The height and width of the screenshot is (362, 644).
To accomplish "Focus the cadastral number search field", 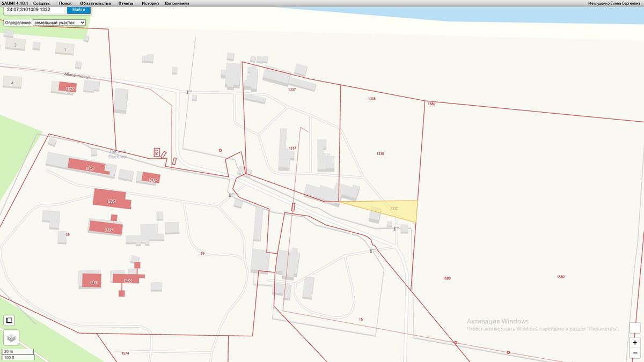I will [35, 10].
